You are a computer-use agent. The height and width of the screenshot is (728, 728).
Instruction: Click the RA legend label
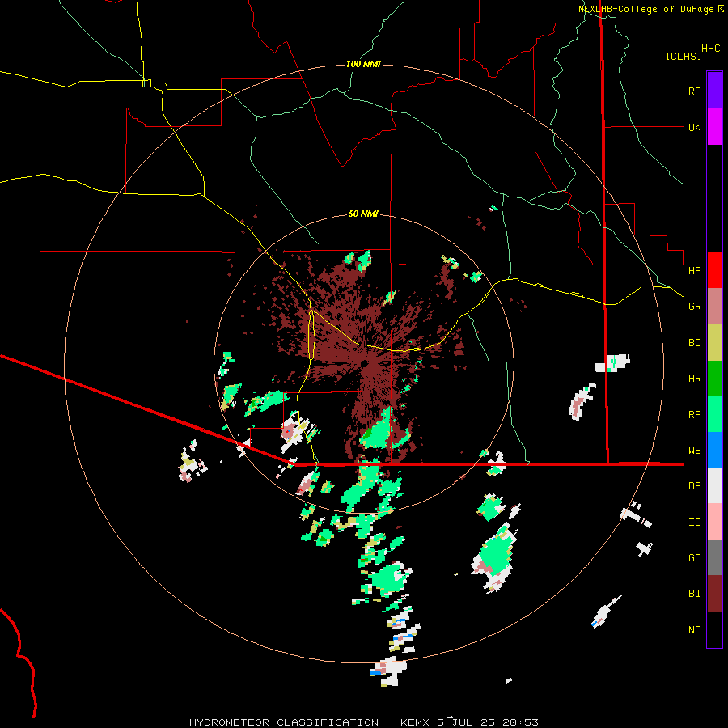pos(694,414)
